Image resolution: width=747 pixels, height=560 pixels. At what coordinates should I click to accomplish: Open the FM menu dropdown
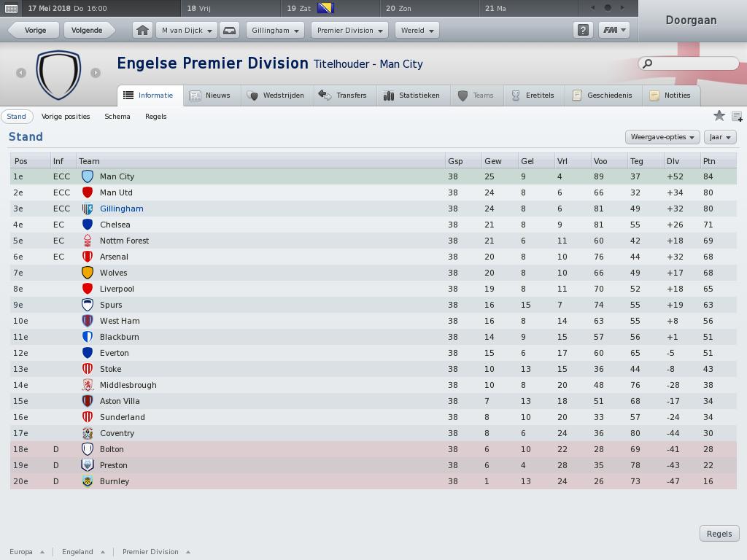[x=614, y=31]
